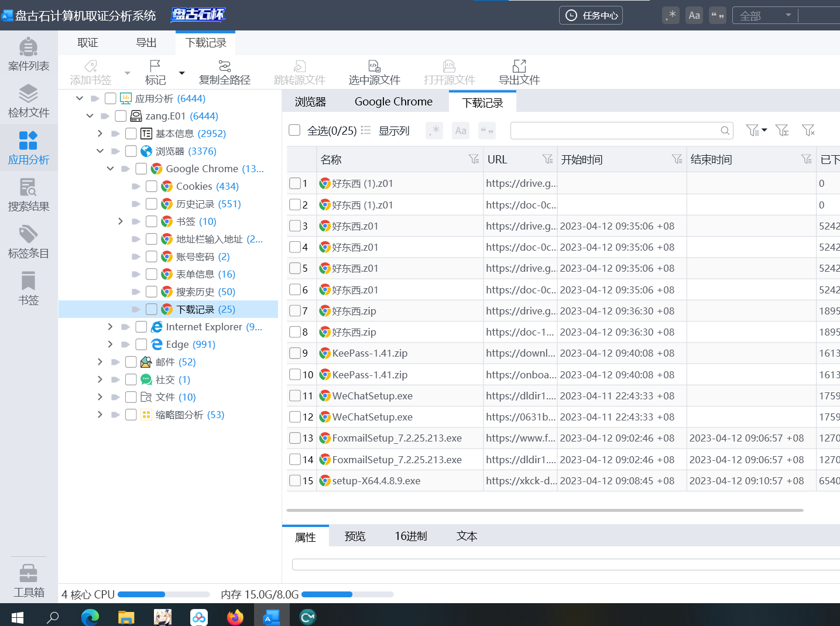Image resolution: width=840 pixels, height=626 pixels.
Task: Check the Cookies (434) tree checkbox
Action: [x=152, y=186]
